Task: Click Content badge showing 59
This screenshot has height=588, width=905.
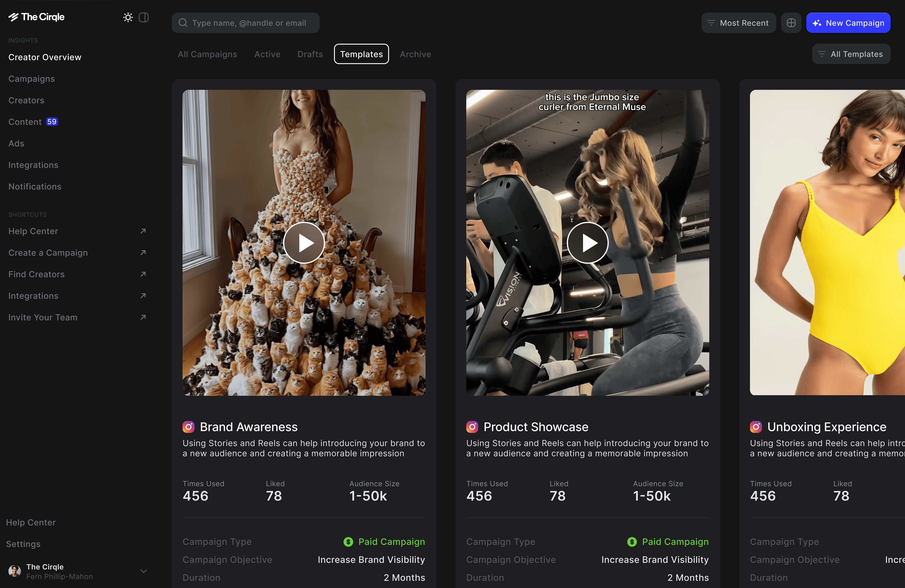Action: tap(52, 122)
